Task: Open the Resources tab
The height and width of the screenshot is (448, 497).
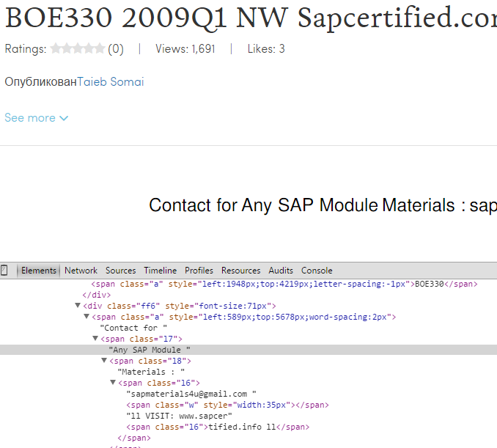Action: coord(240,271)
